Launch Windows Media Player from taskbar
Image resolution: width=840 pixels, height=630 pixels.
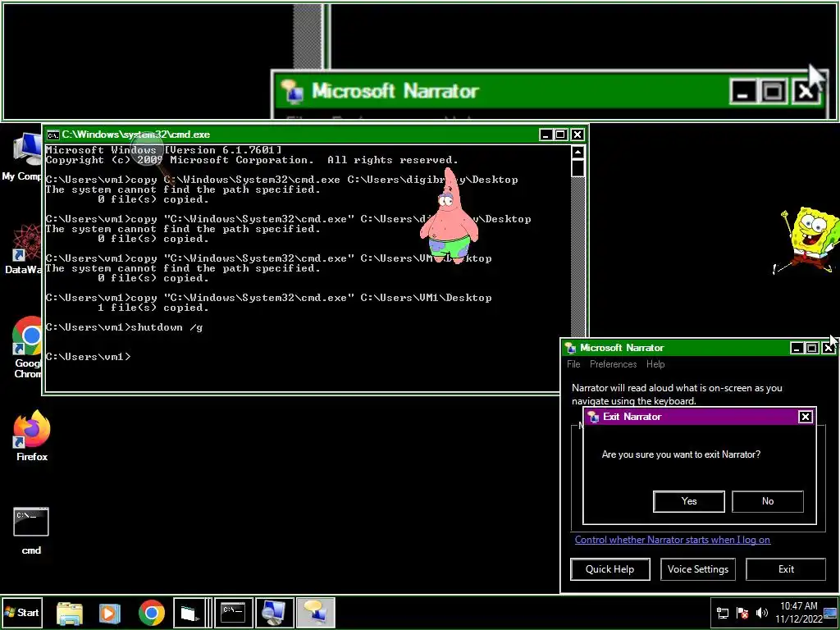tap(109, 613)
